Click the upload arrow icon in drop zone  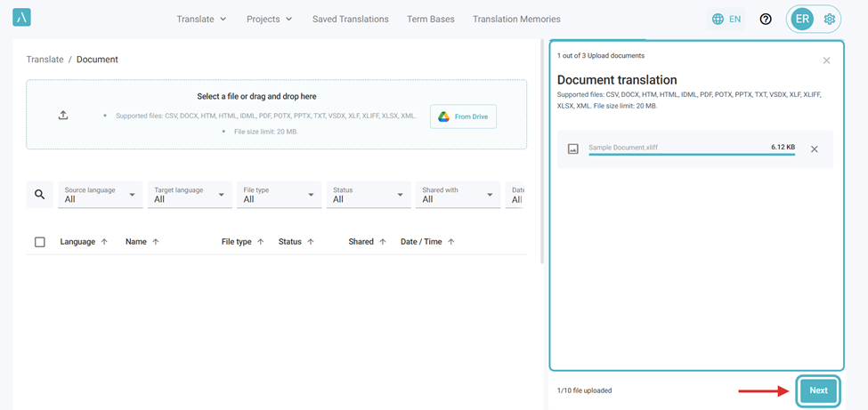[63, 116]
